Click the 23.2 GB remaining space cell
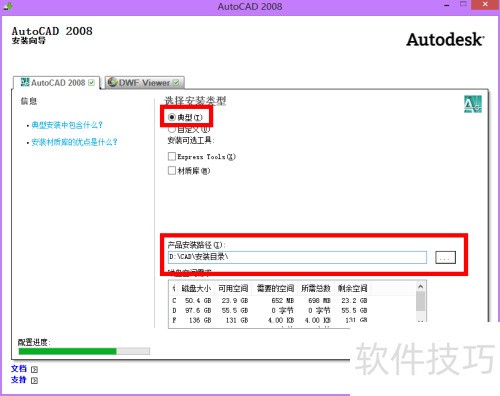 [354, 301]
